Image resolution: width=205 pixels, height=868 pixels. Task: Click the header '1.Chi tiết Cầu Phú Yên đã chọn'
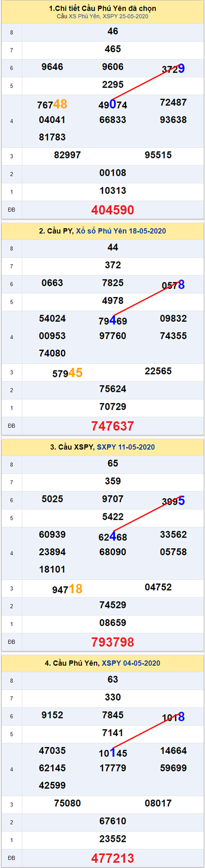tap(102, 9)
